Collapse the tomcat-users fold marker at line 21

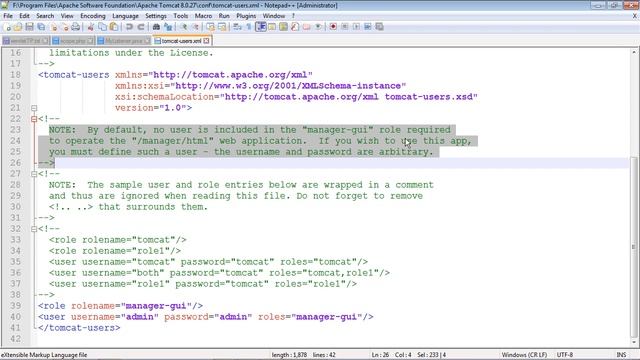34,108
